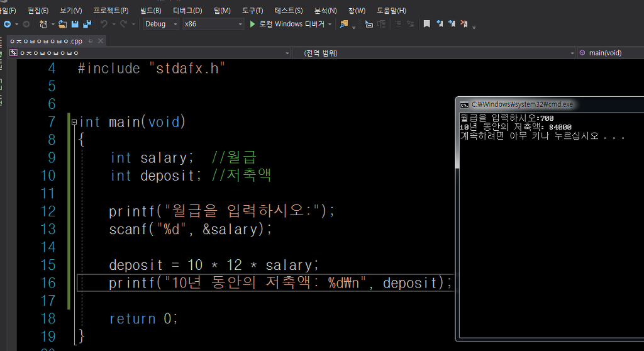Clear all bookmarks icon
Screen dimensions: 644x351
pos(464,25)
